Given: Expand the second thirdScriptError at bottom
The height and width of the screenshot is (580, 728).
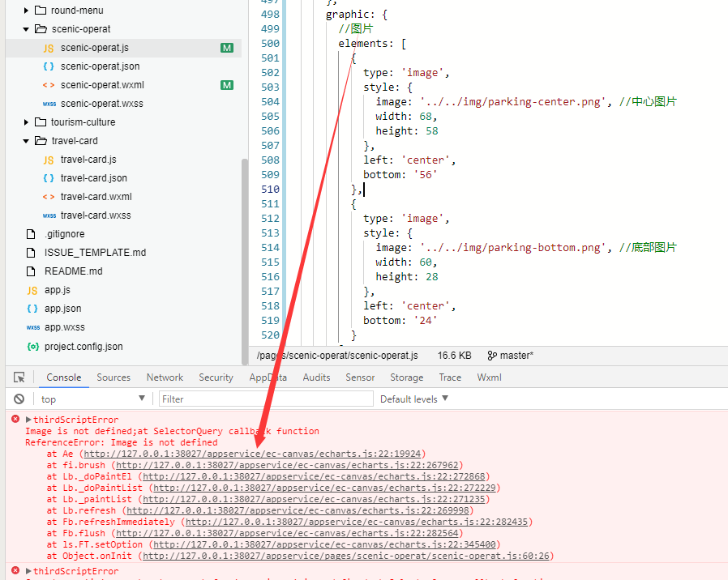Looking at the screenshot, I should pos(28,571).
